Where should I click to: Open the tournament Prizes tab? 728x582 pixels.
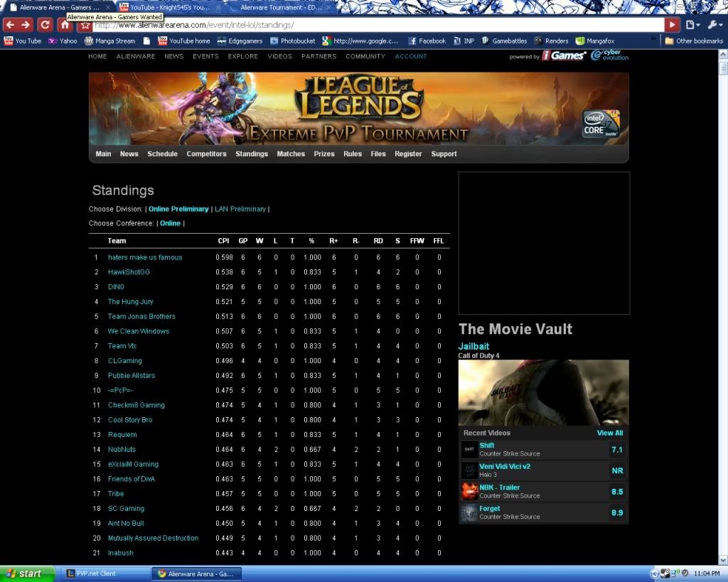tap(324, 153)
